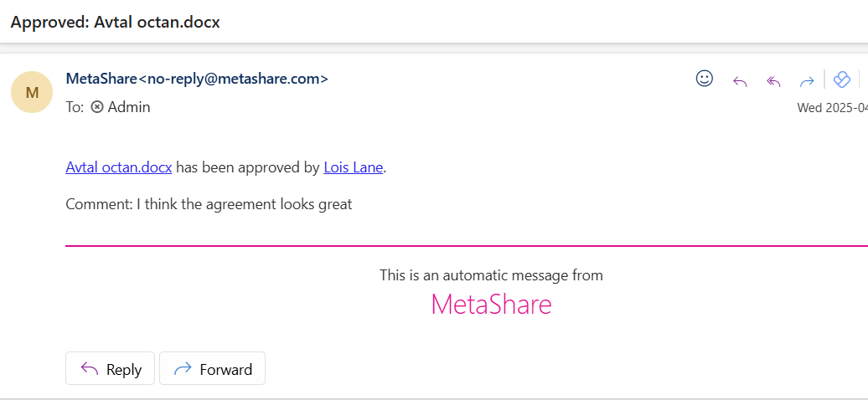Open the Avtal octan.docx link

(119, 167)
